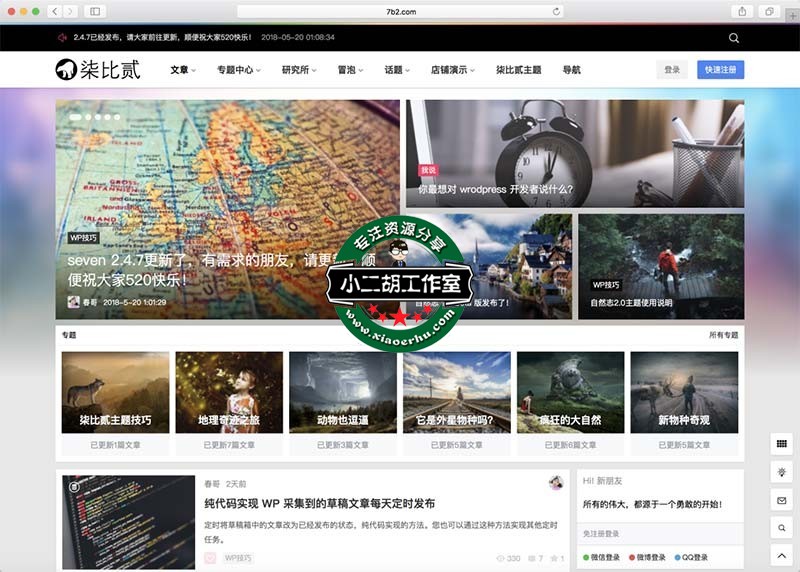This screenshot has width=800, height=572.
Task: Click the magnifier icon in the right sidebar
Action: pyautogui.click(x=781, y=527)
